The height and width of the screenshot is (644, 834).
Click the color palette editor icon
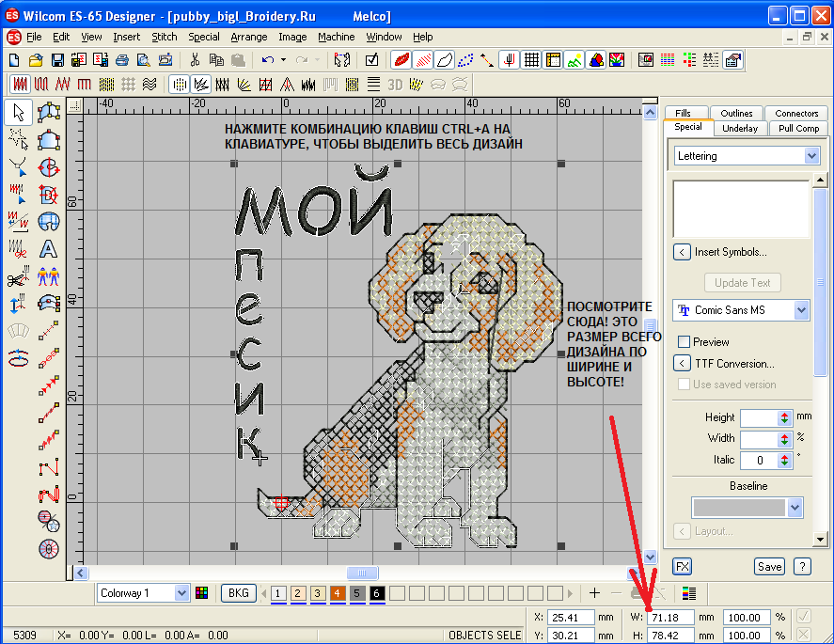tap(201, 593)
